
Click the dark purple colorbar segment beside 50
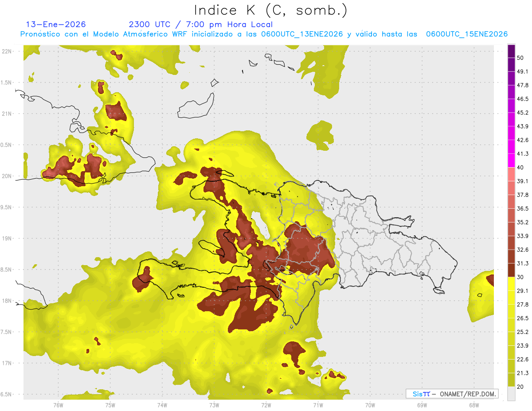click(511, 51)
